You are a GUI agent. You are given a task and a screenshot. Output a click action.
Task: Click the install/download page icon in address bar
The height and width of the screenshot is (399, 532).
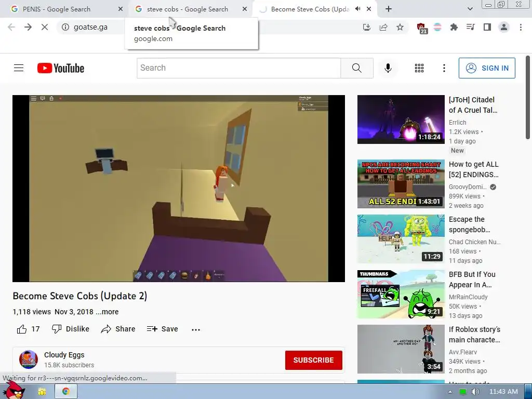point(366,27)
